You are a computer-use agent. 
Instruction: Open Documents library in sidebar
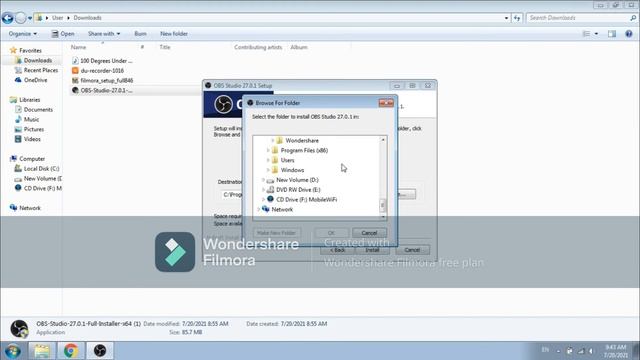[x=38, y=109]
